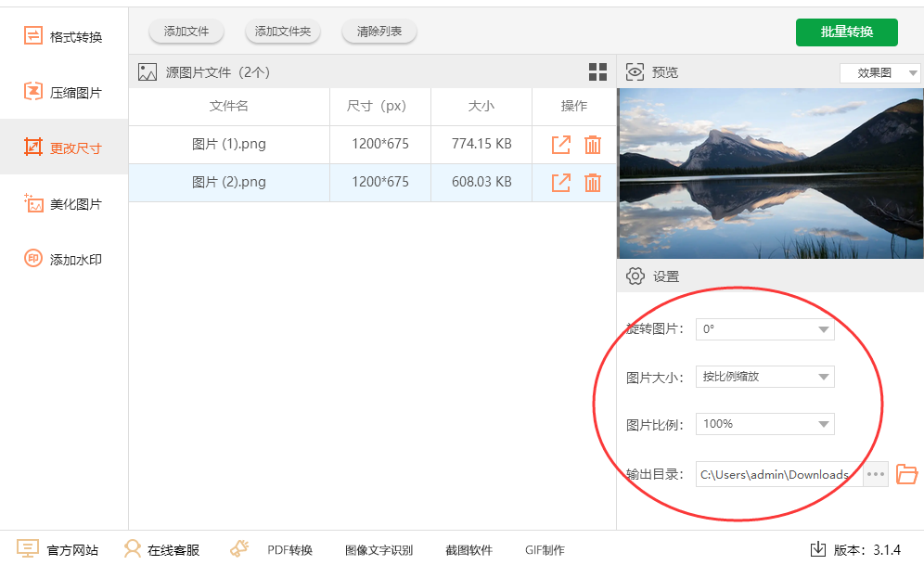Click the megaphone promotion icon
Viewport: 924px width, 565px height.
(x=239, y=548)
